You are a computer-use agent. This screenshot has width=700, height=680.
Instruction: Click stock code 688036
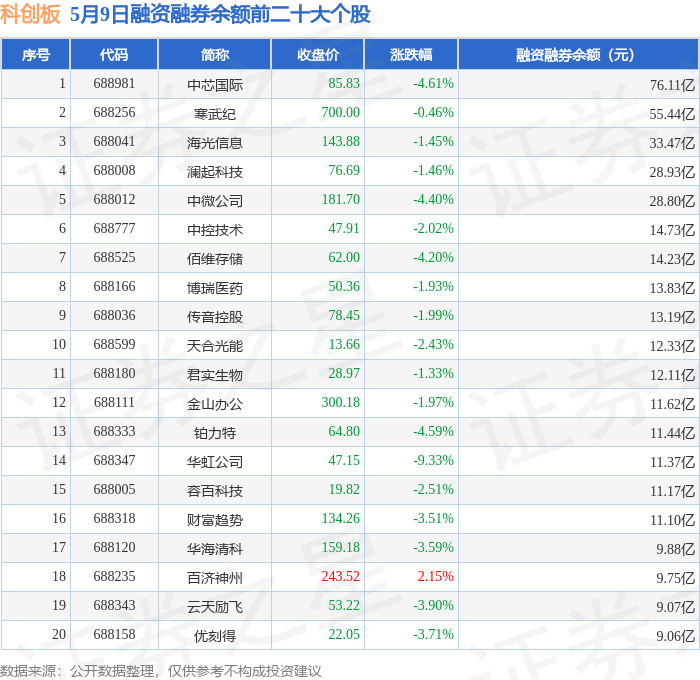(114, 315)
